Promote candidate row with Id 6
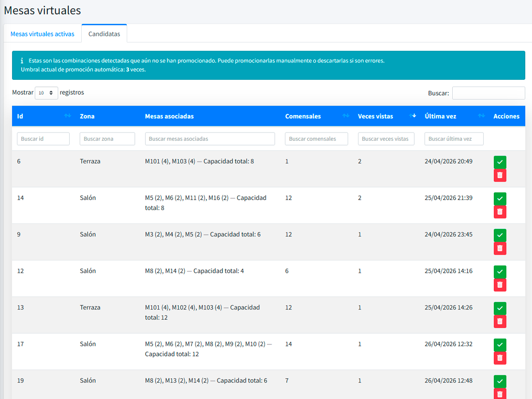This screenshot has width=532, height=399. 500,162
